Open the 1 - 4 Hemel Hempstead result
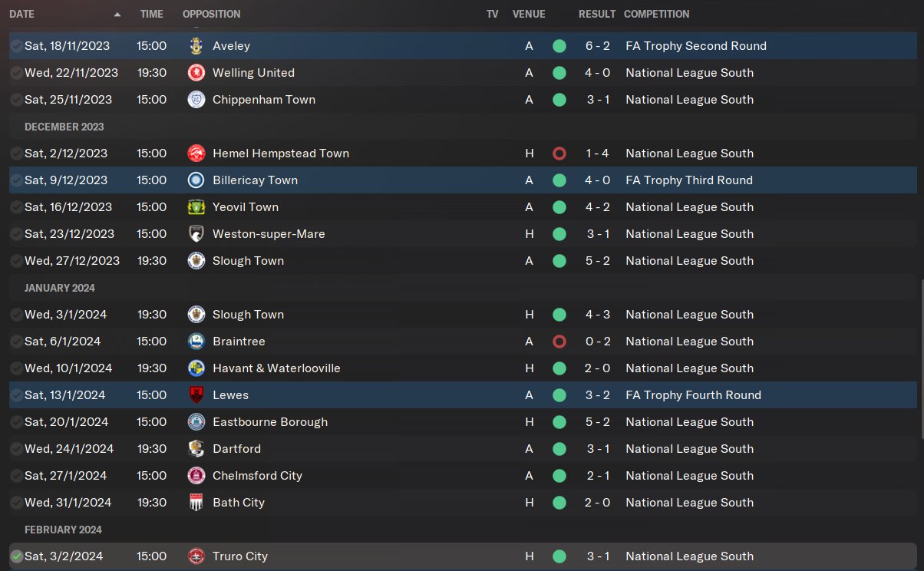 pos(597,153)
